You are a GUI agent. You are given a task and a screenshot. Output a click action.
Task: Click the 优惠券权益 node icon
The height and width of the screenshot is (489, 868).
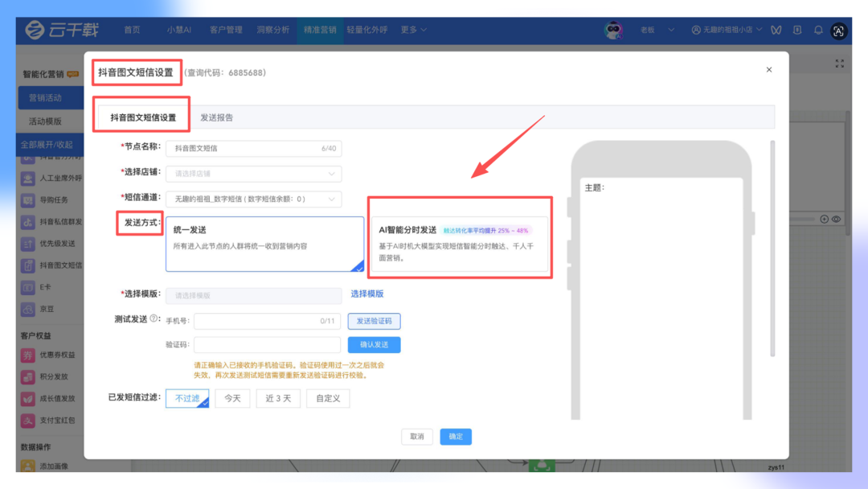(x=27, y=355)
